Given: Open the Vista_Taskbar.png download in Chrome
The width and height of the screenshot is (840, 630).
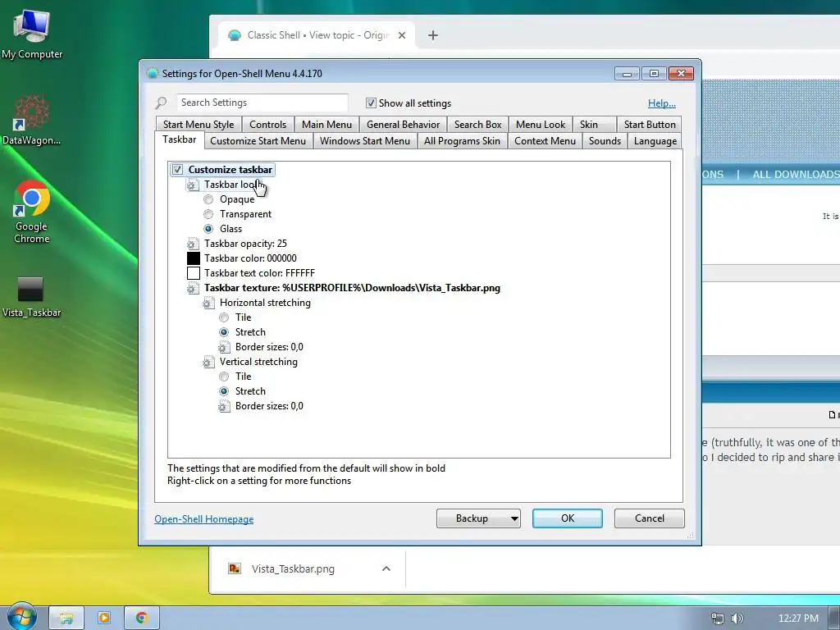Looking at the screenshot, I should (293, 569).
